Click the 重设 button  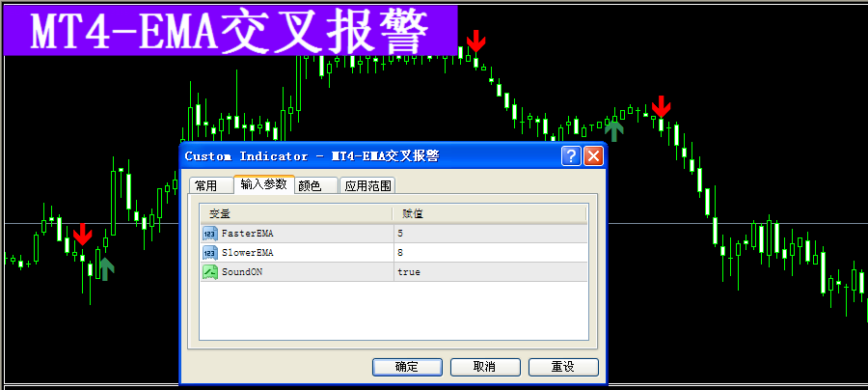point(563,367)
